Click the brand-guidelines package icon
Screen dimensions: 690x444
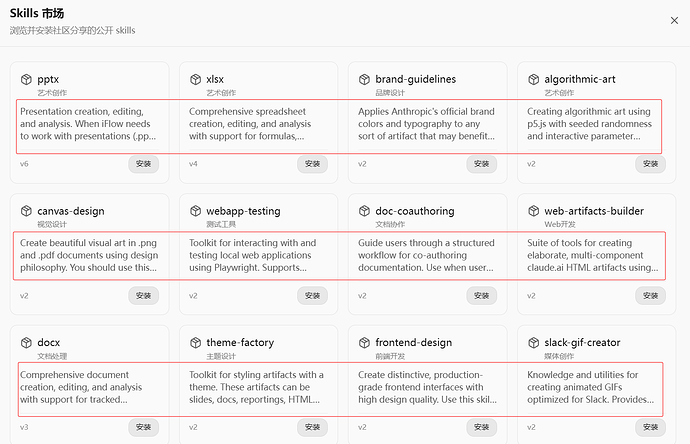364,79
